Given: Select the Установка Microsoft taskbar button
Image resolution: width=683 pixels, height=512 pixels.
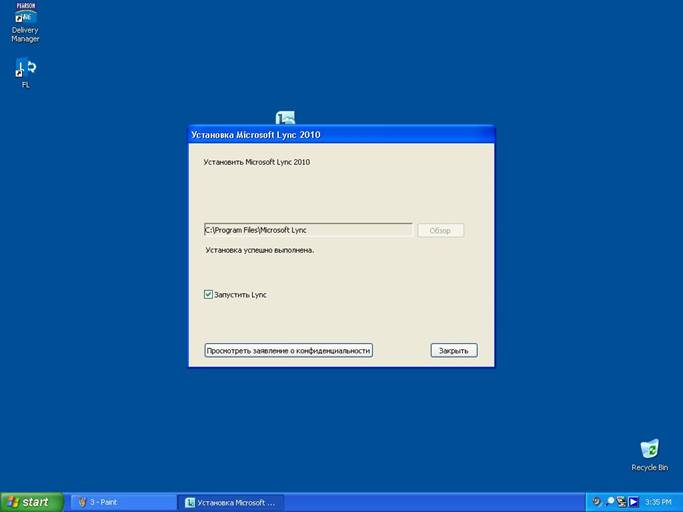Looking at the screenshot, I should tap(231, 502).
